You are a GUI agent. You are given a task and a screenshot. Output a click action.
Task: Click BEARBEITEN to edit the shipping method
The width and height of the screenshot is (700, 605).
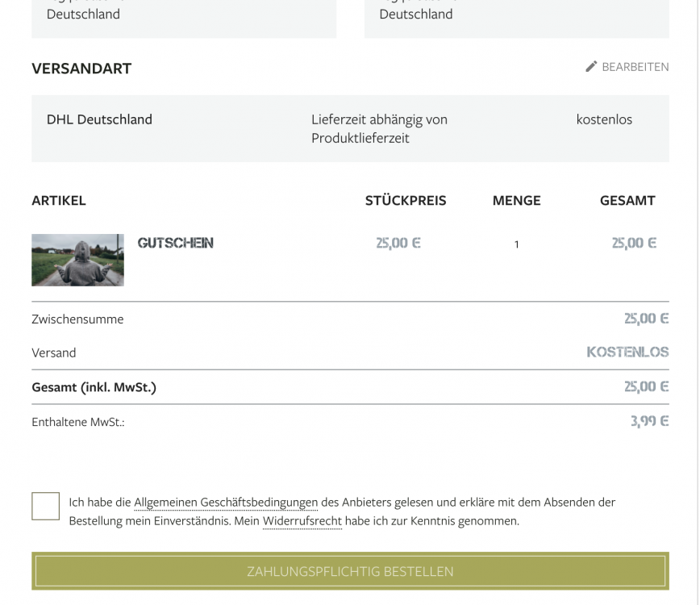[x=635, y=67]
